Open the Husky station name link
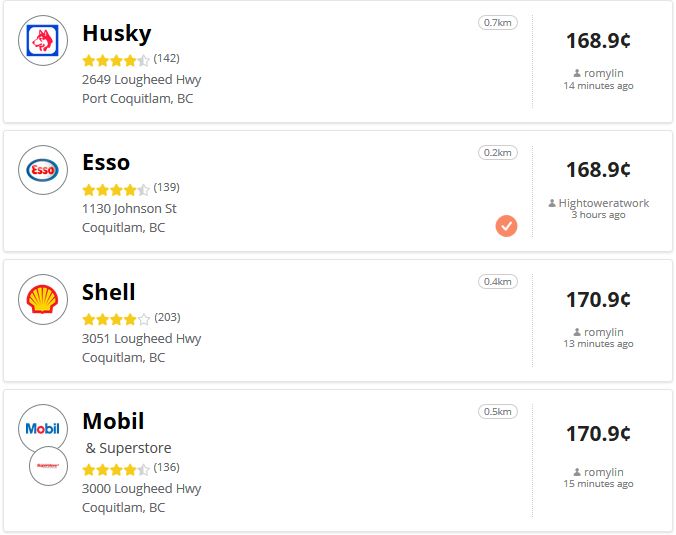Image resolution: width=676 pixels, height=535 pixels. (117, 34)
